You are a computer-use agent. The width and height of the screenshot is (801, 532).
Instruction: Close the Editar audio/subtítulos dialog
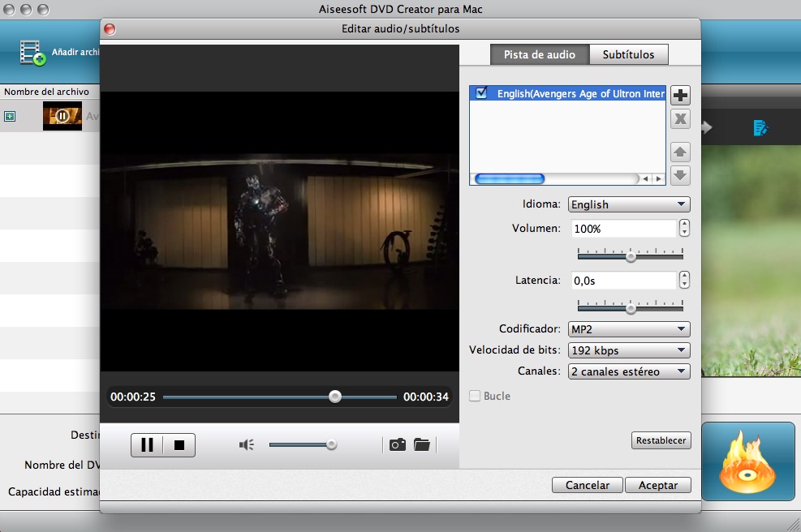pos(110,29)
